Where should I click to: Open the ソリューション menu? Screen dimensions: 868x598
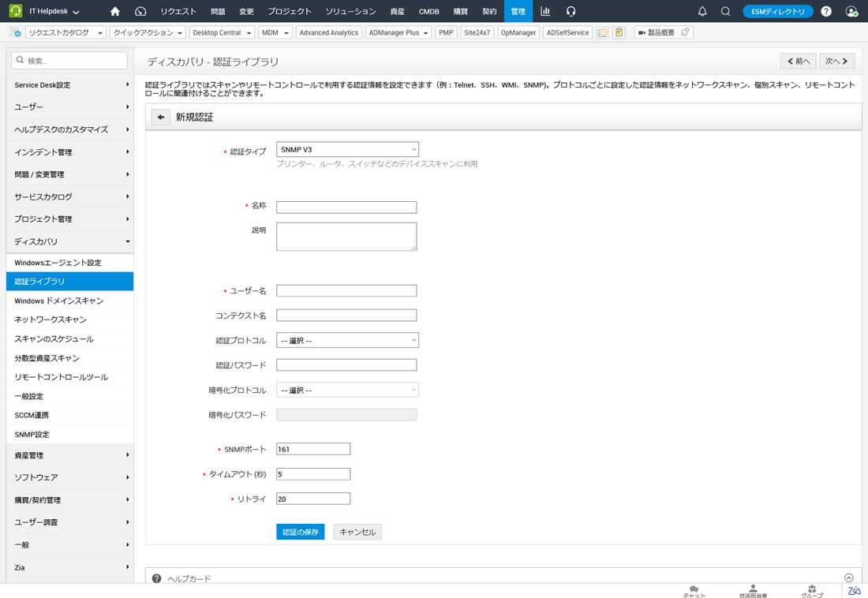pos(350,11)
